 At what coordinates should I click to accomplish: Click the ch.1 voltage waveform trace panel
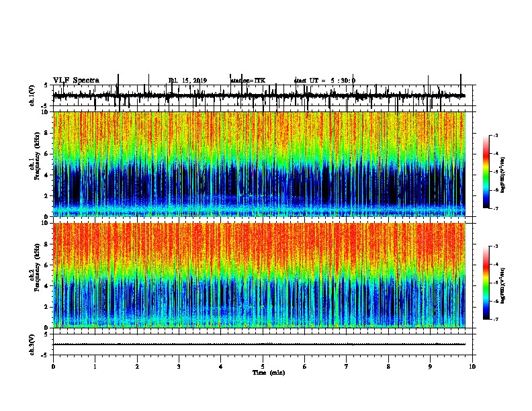(x=262, y=95)
